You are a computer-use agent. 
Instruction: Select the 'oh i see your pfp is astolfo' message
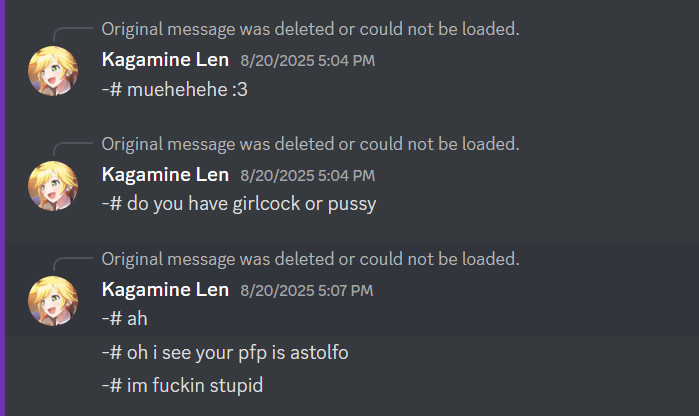pos(225,353)
